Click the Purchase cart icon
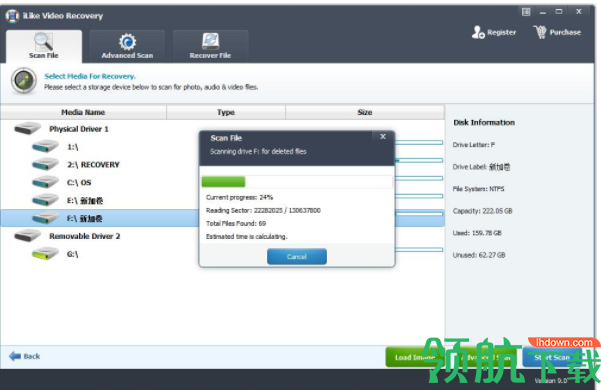Viewport: 601px width, 390px height. pyautogui.click(x=540, y=32)
